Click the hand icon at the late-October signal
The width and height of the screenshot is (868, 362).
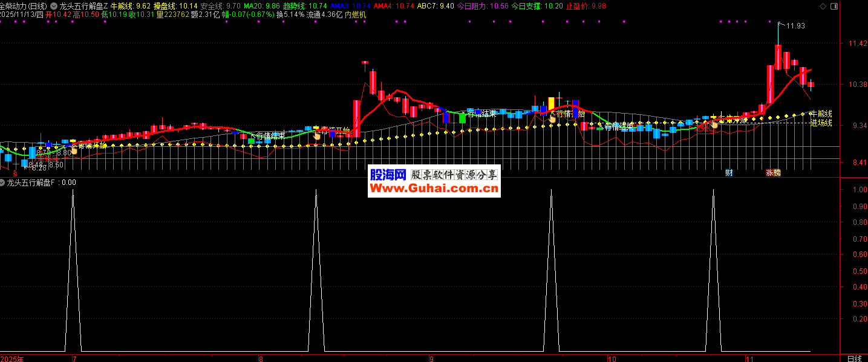coord(714,124)
